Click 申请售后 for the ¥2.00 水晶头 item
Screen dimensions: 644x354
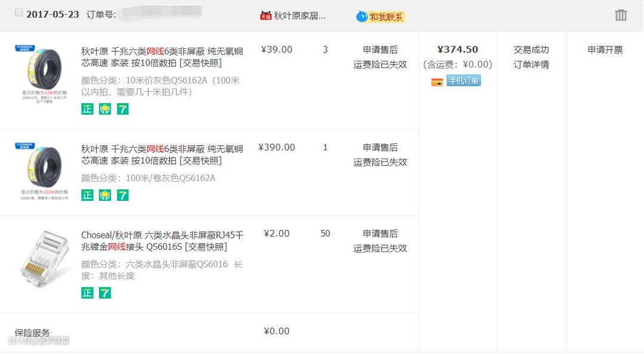click(380, 234)
